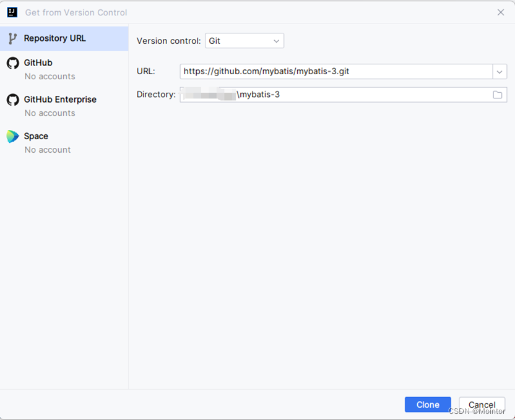The image size is (515, 420).
Task: Click the 'Version control:' label
Action: coord(168,41)
